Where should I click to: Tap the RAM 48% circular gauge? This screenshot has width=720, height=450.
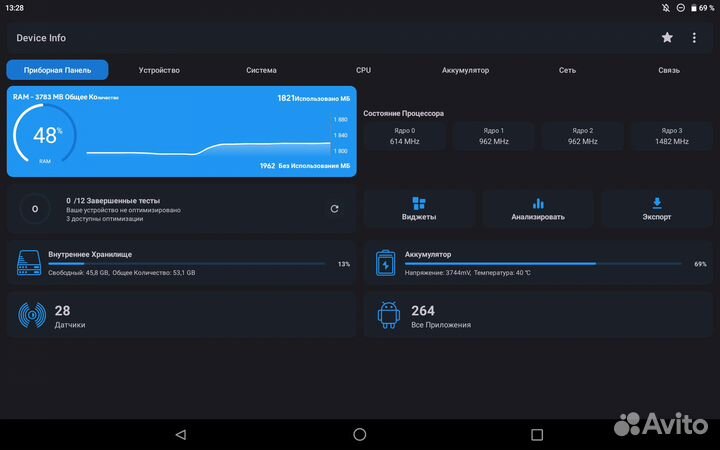tap(46, 135)
